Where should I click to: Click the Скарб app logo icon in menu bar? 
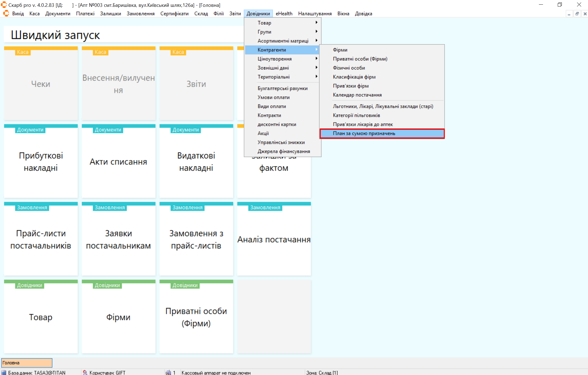click(6, 13)
